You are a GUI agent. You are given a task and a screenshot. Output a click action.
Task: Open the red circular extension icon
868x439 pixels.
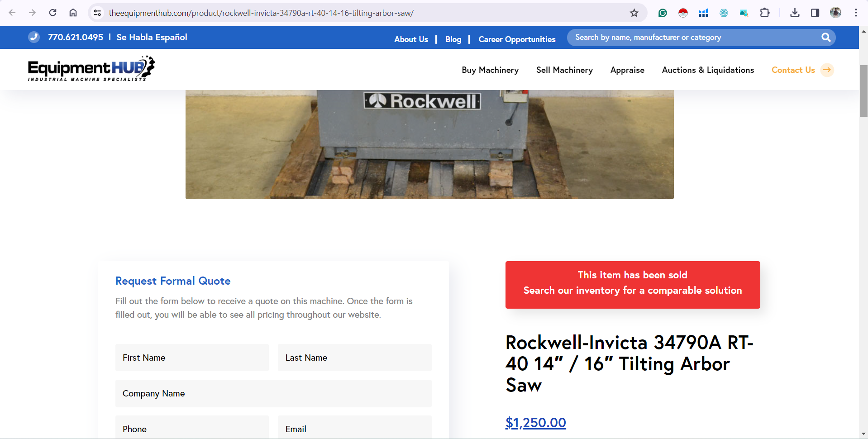coord(683,13)
